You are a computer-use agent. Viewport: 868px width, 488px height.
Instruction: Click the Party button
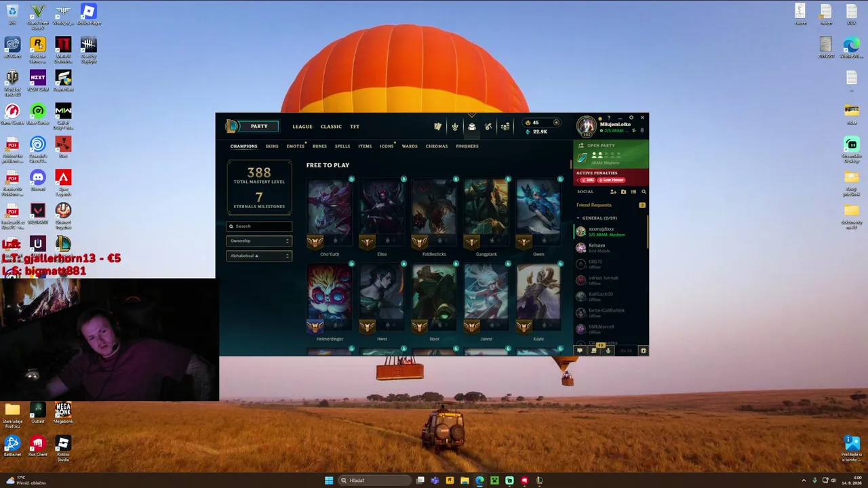259,127
